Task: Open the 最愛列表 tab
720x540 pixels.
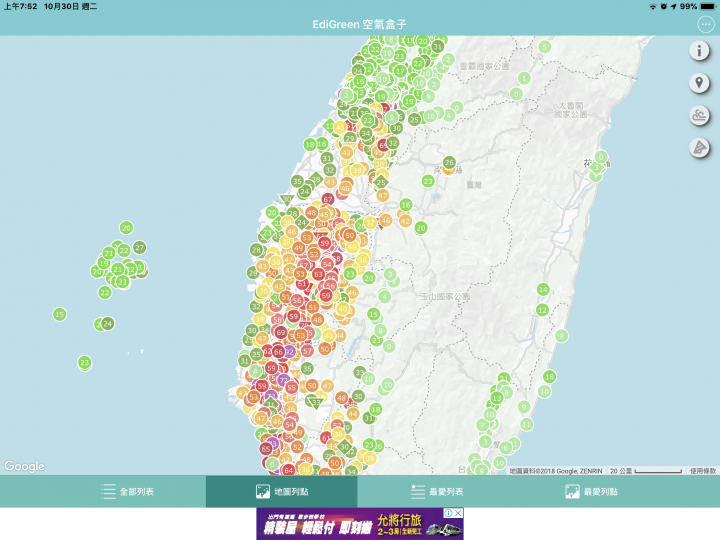Action: 437,491
